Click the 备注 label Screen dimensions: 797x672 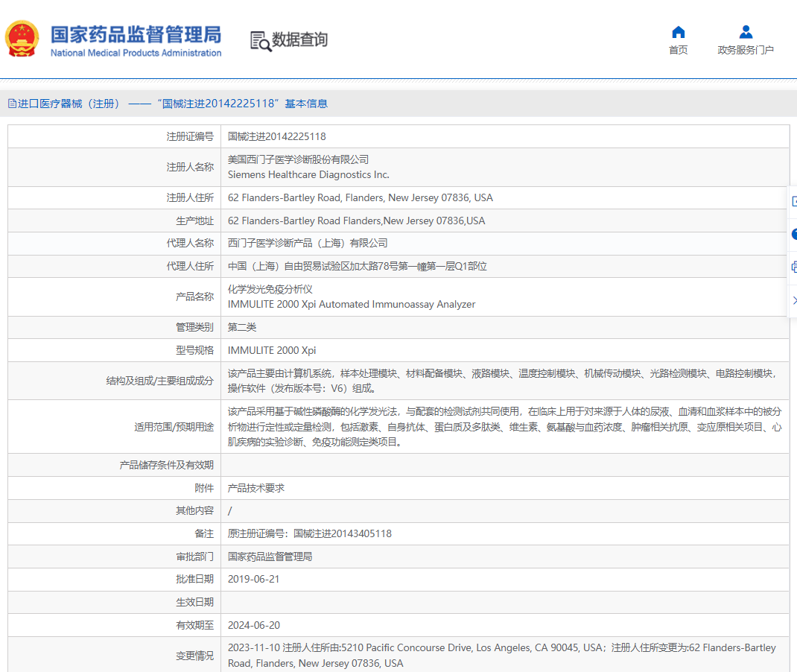[204, 533]
